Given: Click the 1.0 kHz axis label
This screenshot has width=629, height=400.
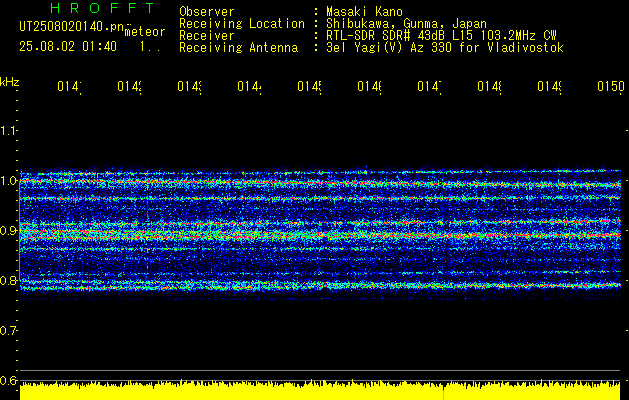Looking at the screenshot, I should 8,181.
